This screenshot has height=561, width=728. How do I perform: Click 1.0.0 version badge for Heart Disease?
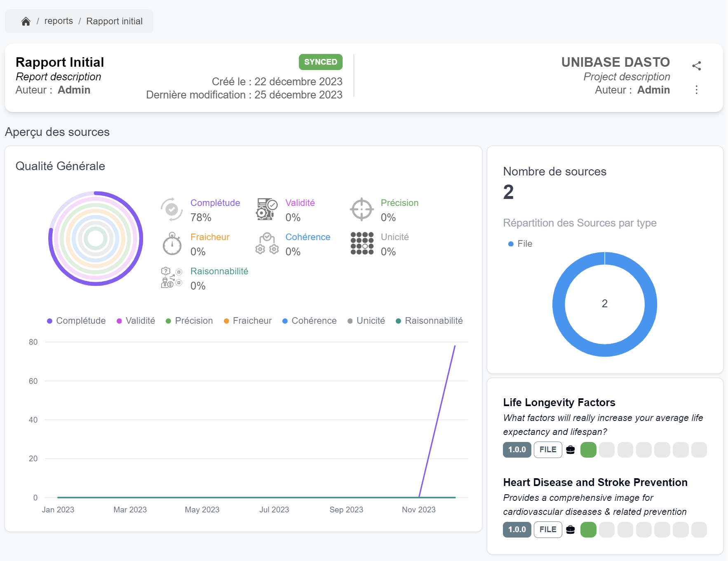tap(517, 530)
